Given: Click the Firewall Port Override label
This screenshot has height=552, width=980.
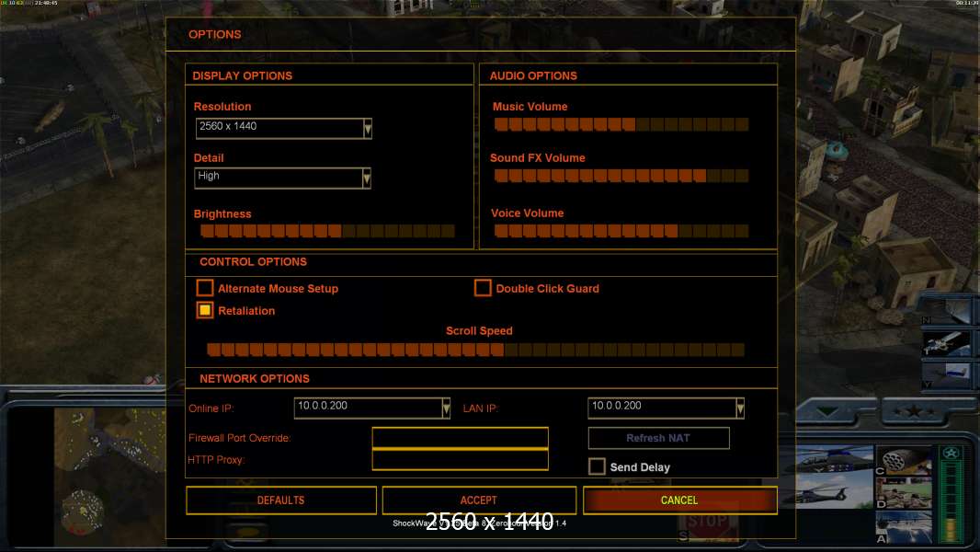Looking at the screenshot, I should click(x=239, y=438).
